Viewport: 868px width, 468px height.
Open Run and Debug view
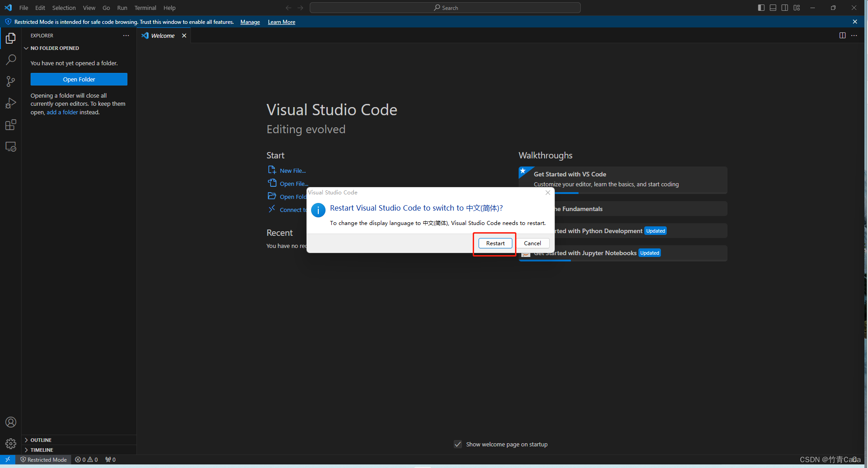tap(11, 103)
